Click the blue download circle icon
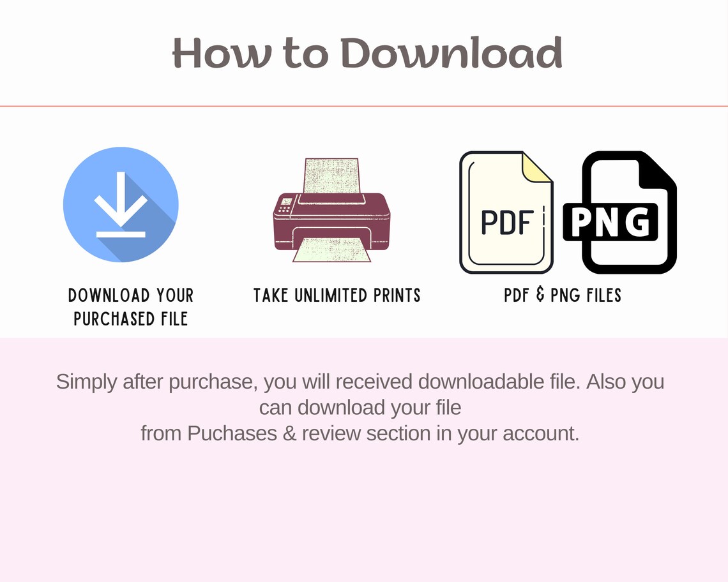728x582 pixels. [121, 205]
